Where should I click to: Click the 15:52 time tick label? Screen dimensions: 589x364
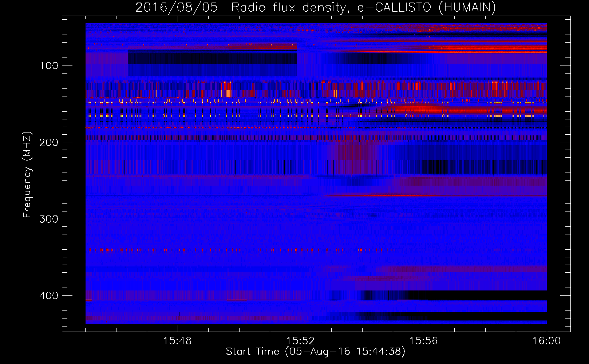pyautogui.click(x=300, y=341)
